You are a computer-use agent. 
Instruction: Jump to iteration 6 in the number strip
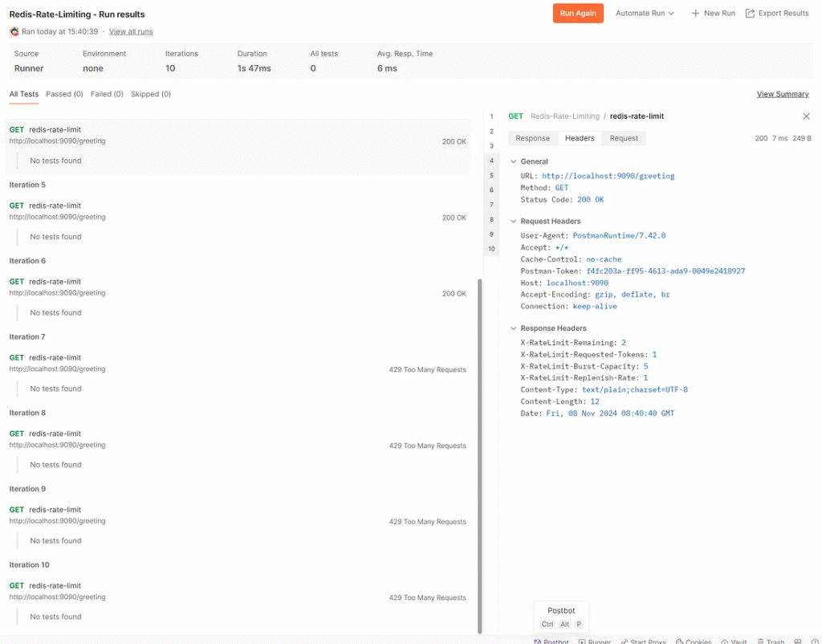coord(491,190)
